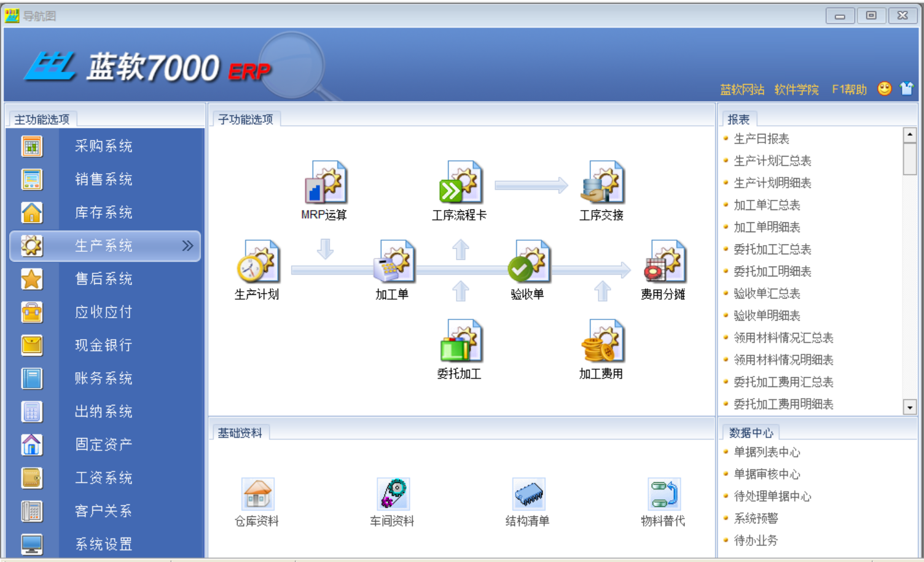
Task: Click the 车间资料 icon
Action: pyautogui.click(x=393, y=494)
